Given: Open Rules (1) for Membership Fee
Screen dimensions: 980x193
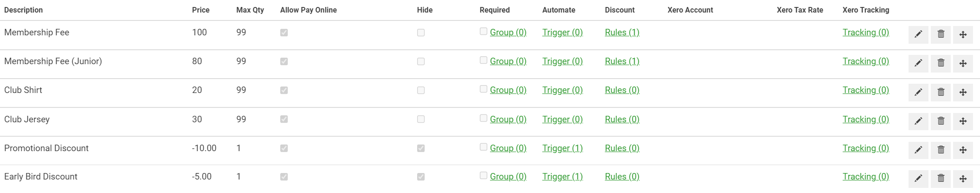Looking at the screenshot, I should 622,33.
